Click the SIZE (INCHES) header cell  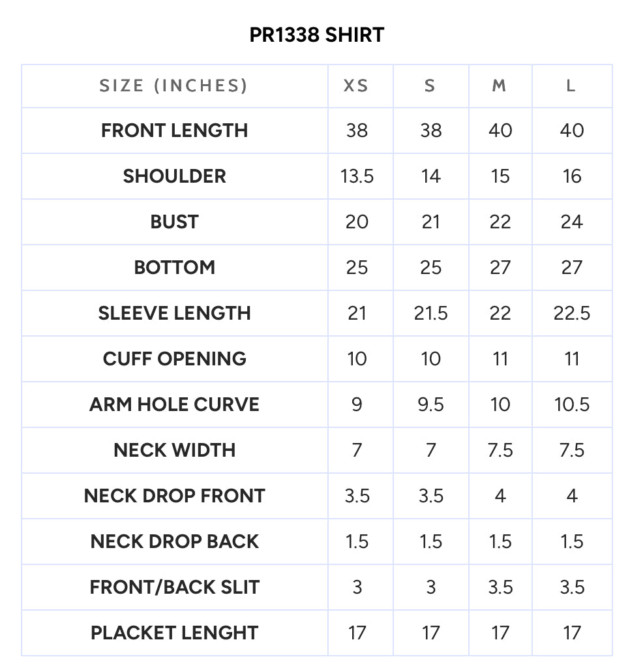click(174, 85)
